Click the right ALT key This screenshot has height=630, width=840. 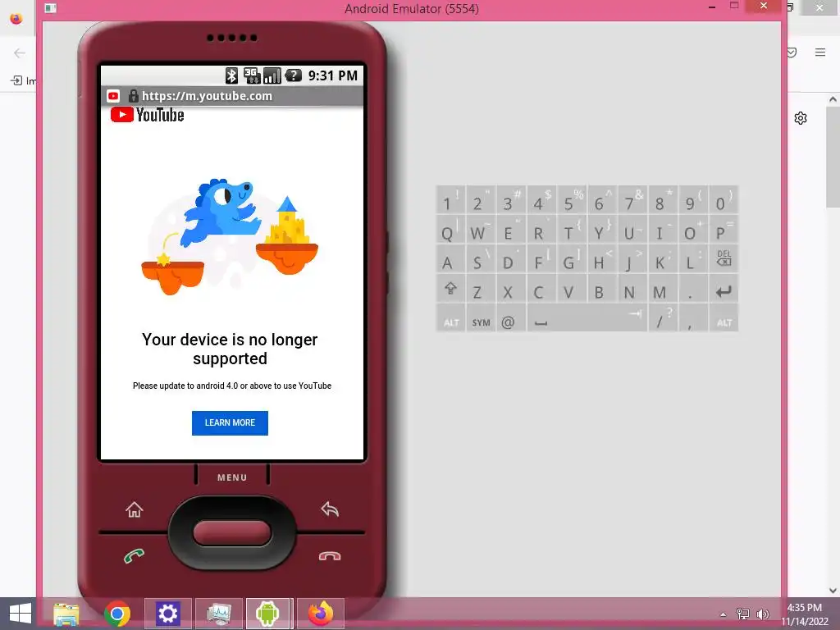(724, 319)
